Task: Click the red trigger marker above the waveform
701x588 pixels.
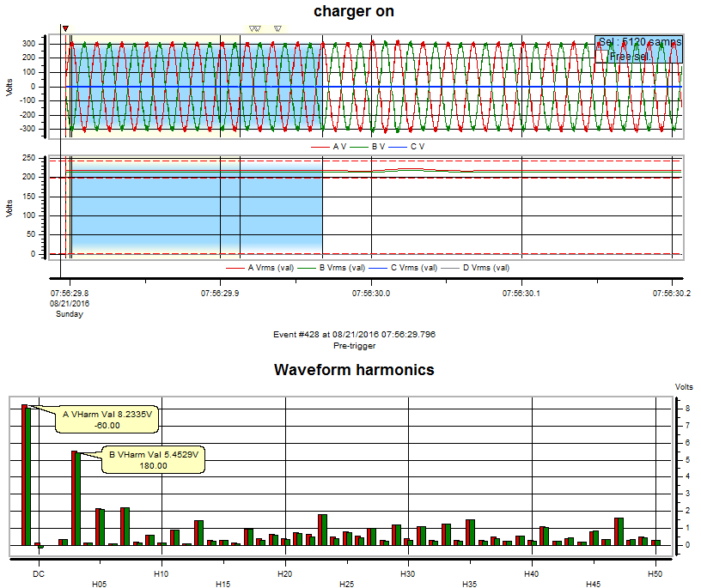Action: 66,28
